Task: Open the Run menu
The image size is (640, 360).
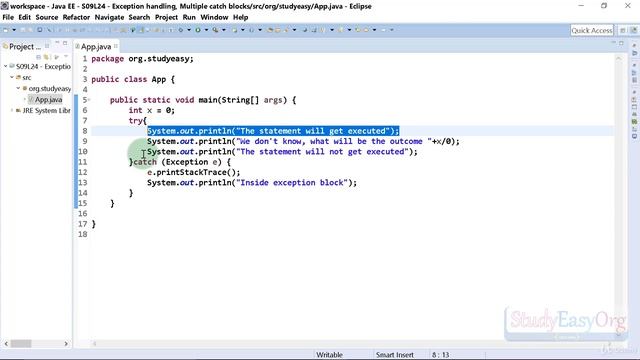Action: point(189,17)
